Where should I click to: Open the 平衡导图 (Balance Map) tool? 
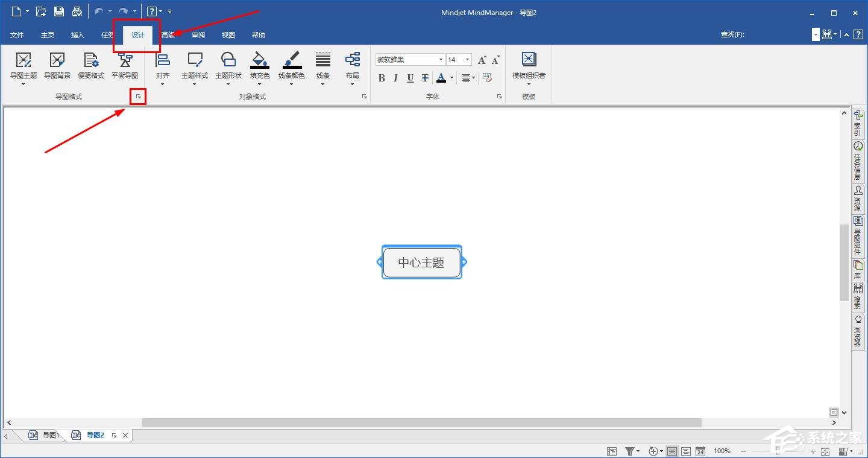(x=125, y=66)
